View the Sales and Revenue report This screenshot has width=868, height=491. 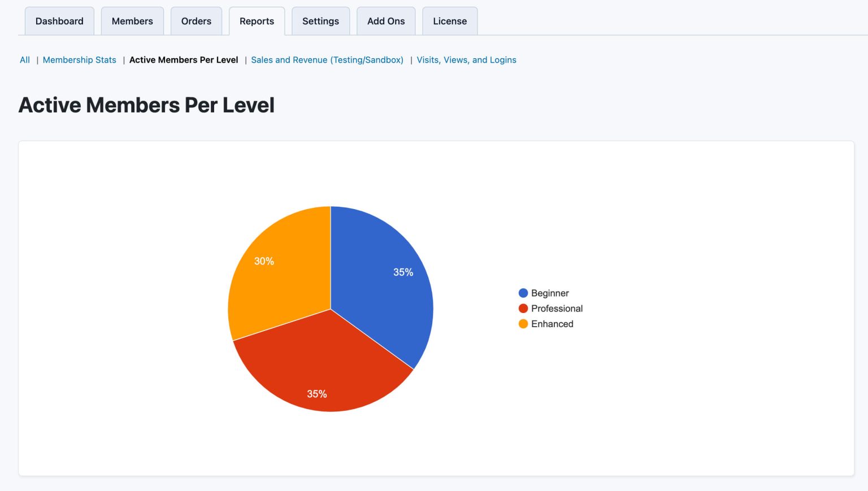point(327,60)
